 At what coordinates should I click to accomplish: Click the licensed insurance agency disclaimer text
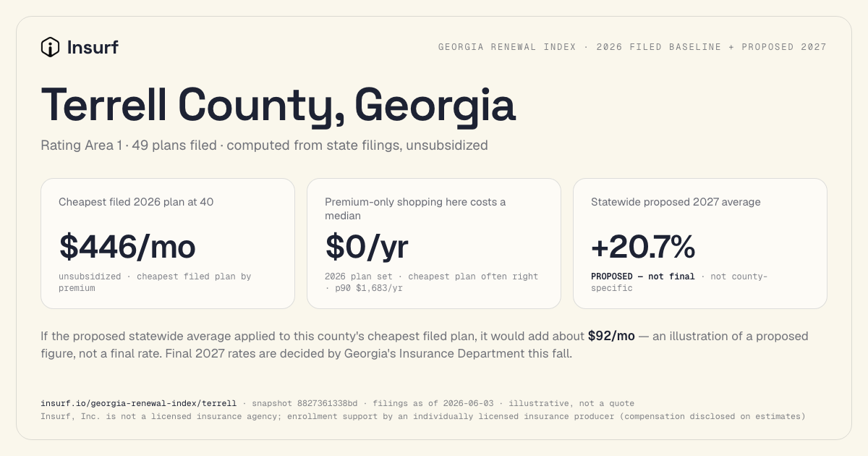(x=423, y=416)
